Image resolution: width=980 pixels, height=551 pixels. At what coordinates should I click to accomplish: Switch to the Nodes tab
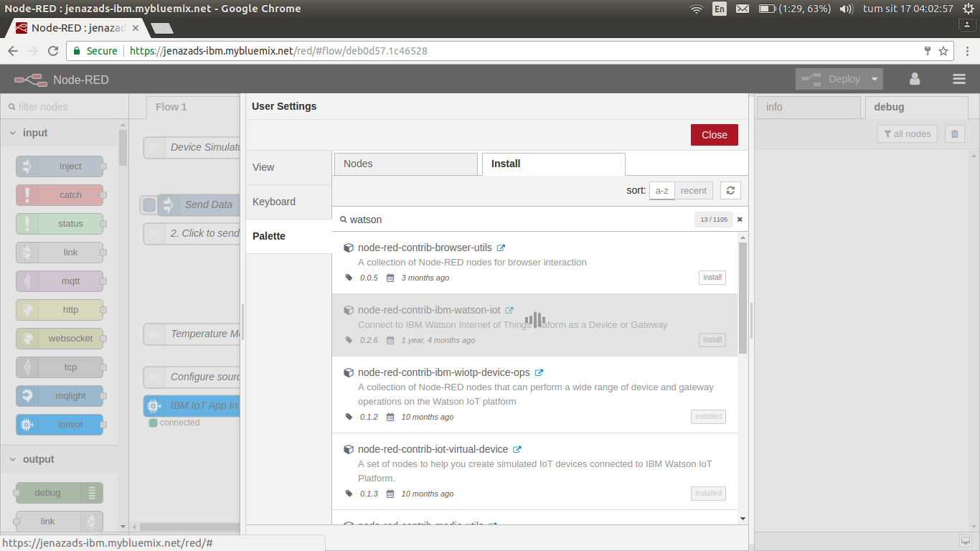point(405,164)
